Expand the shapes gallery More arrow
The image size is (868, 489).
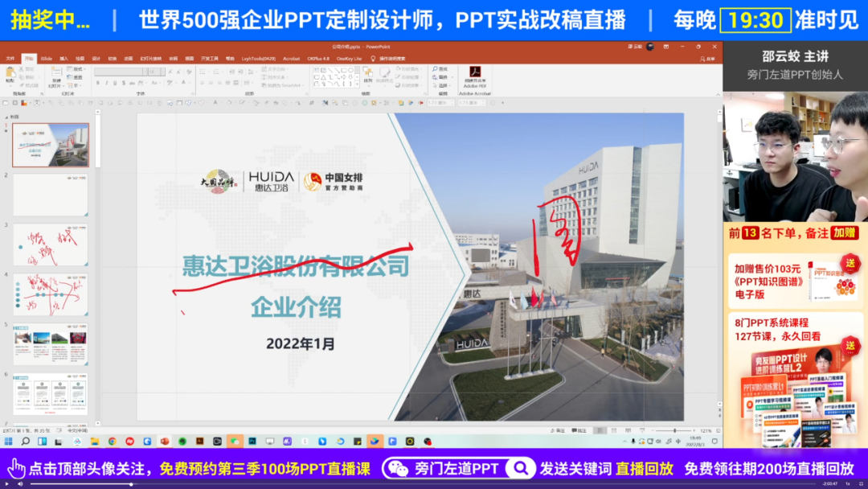(358, 84)
